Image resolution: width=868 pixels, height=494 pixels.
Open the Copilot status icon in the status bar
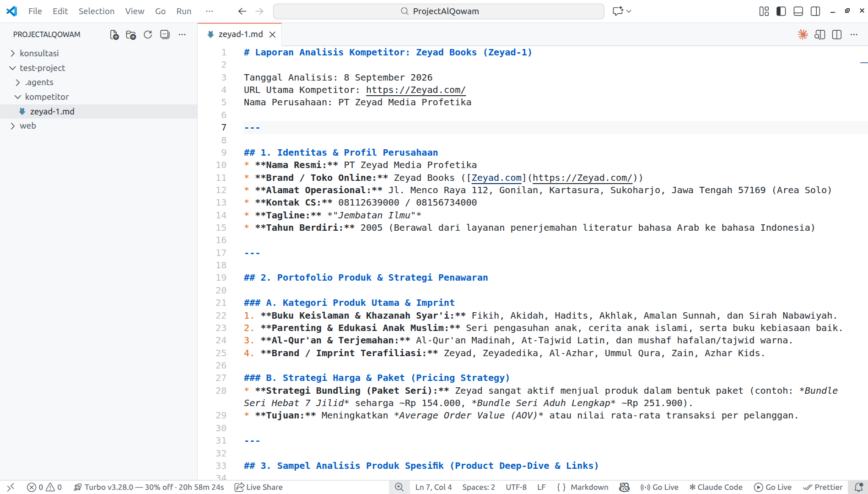click(x=624, y=487)
